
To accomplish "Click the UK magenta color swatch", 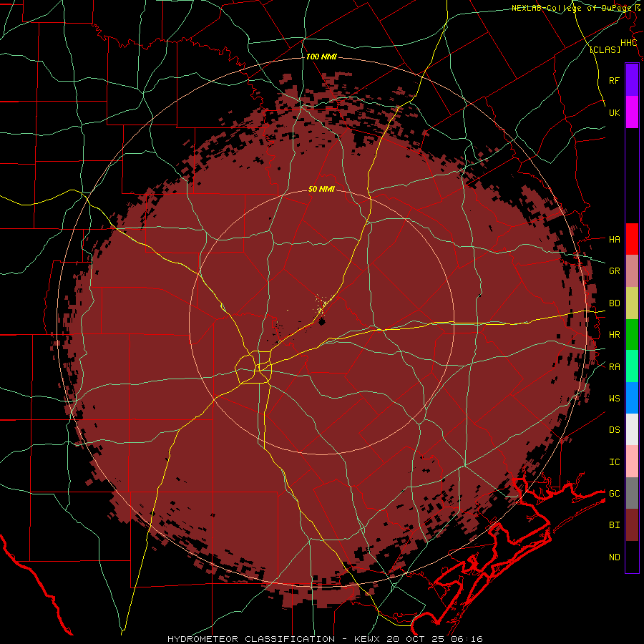I will point(632,112).
